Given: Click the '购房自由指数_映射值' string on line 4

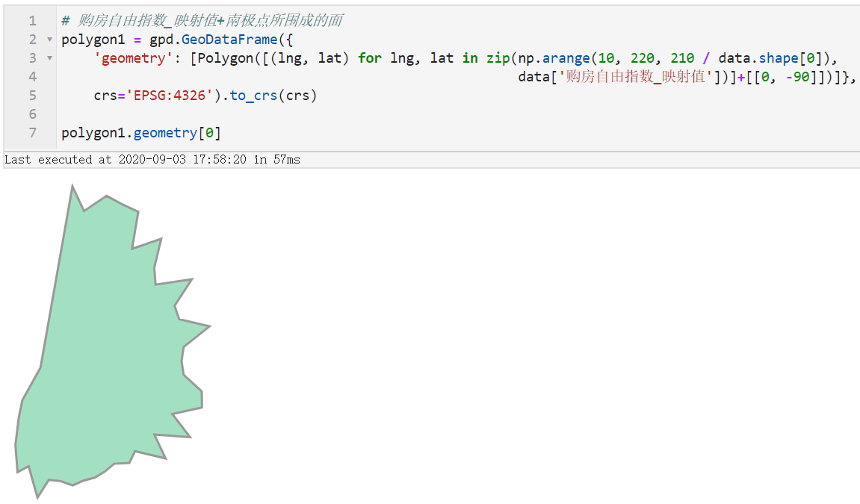Looking at the screenshot, I should (x=639, y=77).
